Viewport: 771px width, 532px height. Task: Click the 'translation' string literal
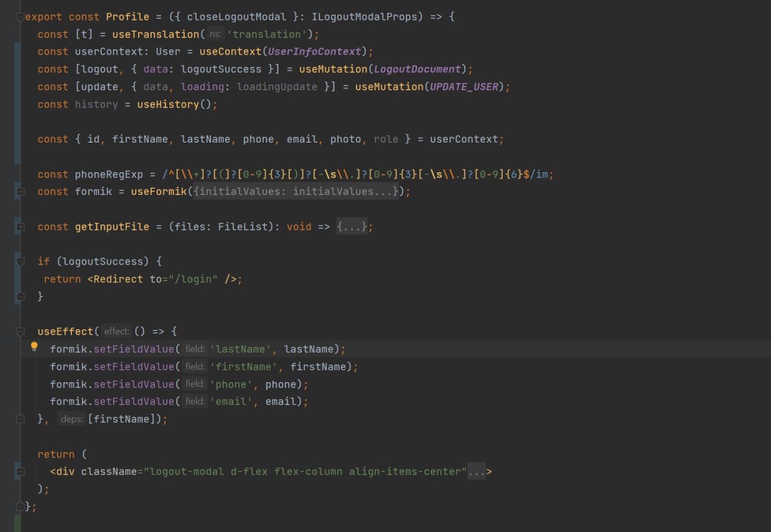267,34
